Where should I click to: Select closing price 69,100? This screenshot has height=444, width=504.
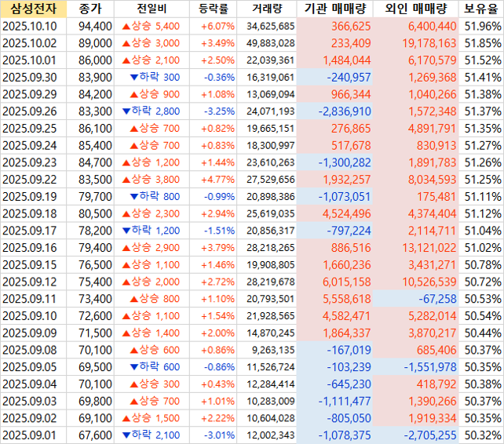coord(90,418)
